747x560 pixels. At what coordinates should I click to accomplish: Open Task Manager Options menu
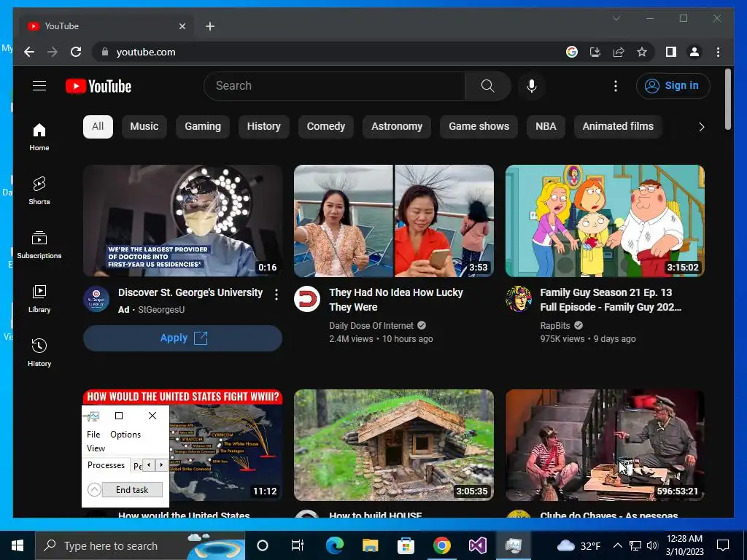click(125, 435)
